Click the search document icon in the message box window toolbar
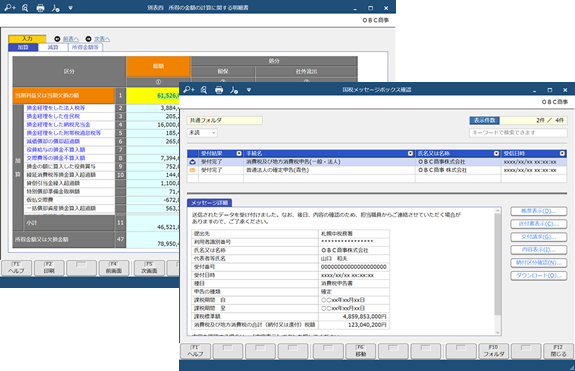 pyautogui.click(x=204, y=89)
